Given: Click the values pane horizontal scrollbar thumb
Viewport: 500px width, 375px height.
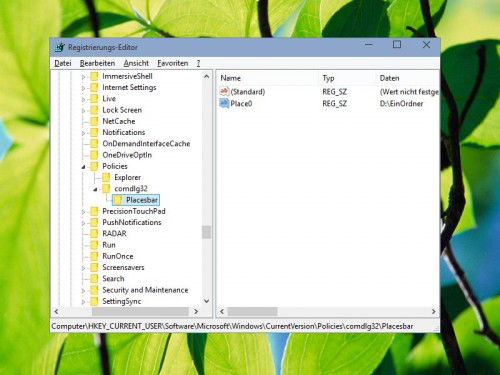Looking at the screenshot, I should pyautogui.click(x=252, y=311).
